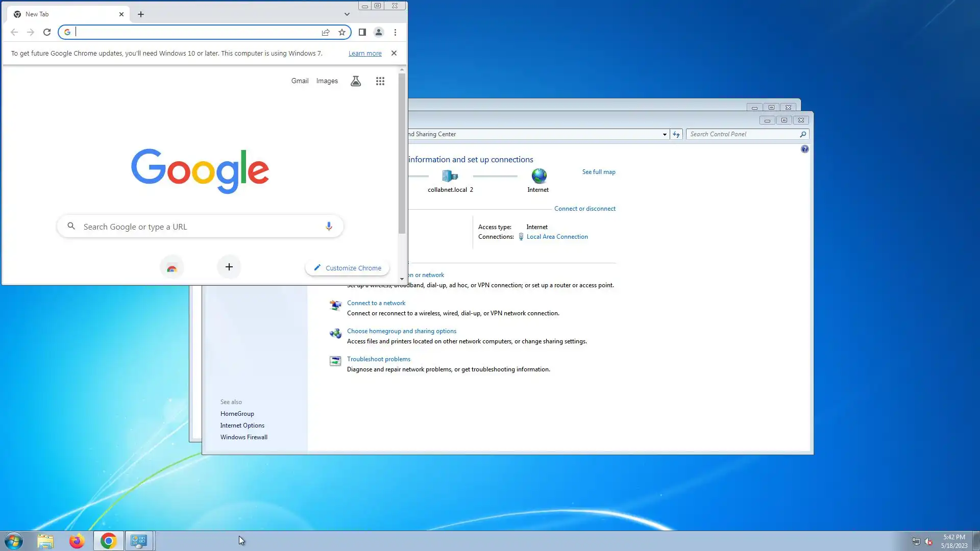This screenshot has width=980, height=551.
Task: Click the Chrome reload page icon
Action: click(x=47, y=32)
